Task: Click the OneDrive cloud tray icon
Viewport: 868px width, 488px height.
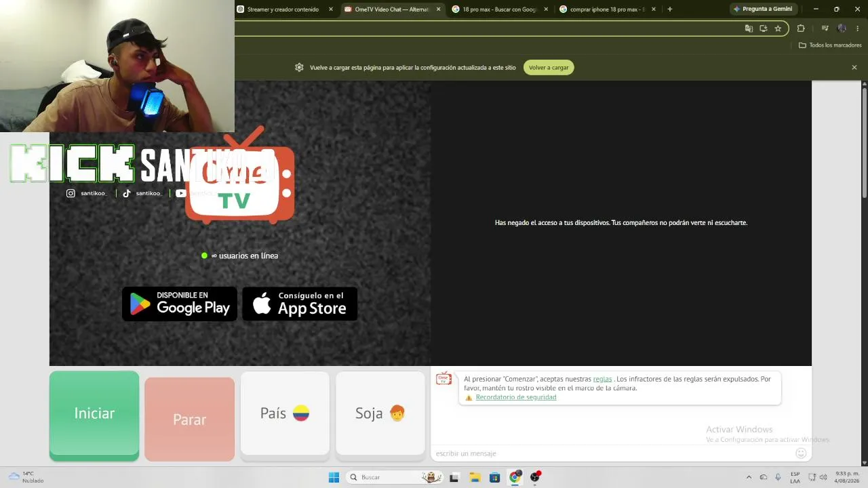Action: point(764,477)
